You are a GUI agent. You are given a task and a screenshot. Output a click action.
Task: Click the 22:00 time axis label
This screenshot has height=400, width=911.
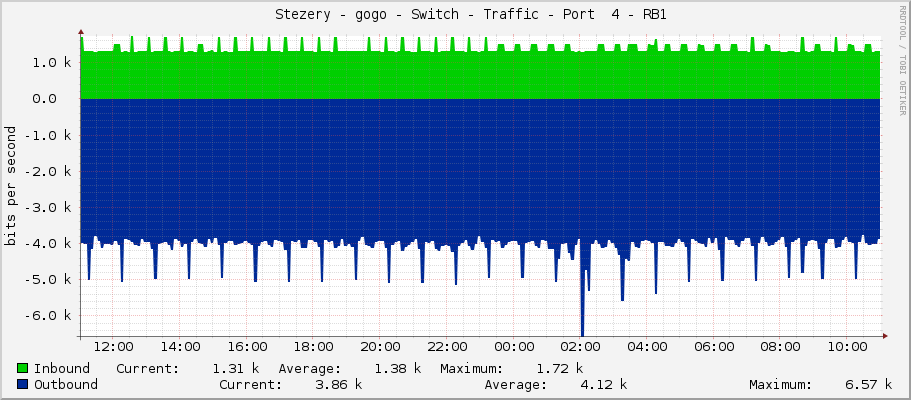coord(446,347)
